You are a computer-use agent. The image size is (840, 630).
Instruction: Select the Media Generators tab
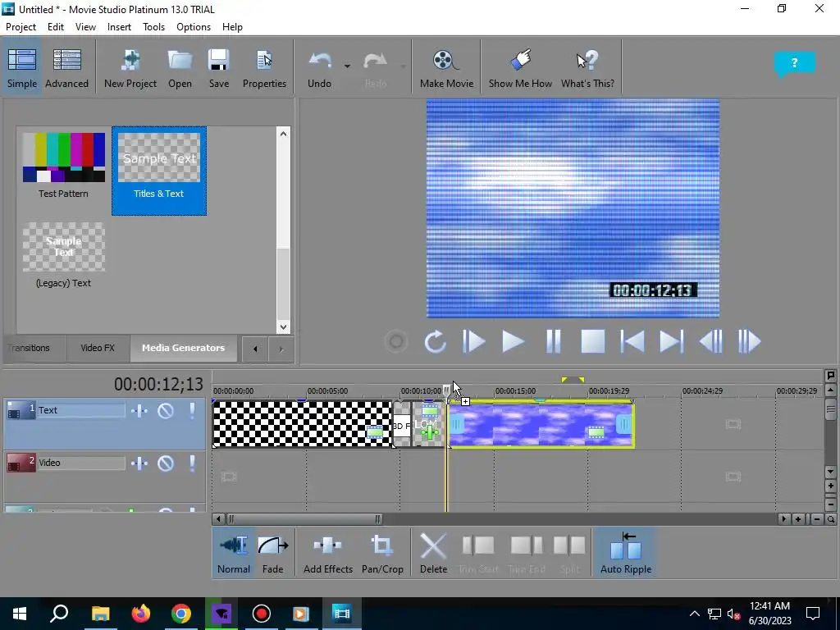tap(183, 348)
